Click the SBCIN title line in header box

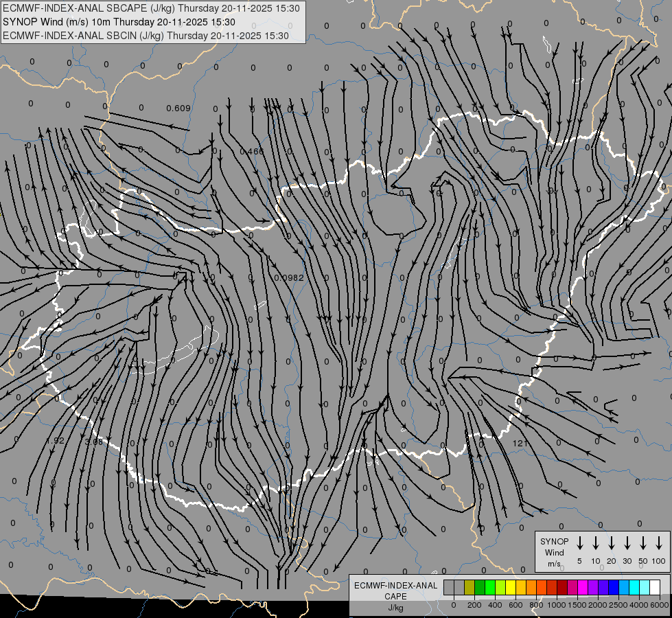tap(146, 36)
